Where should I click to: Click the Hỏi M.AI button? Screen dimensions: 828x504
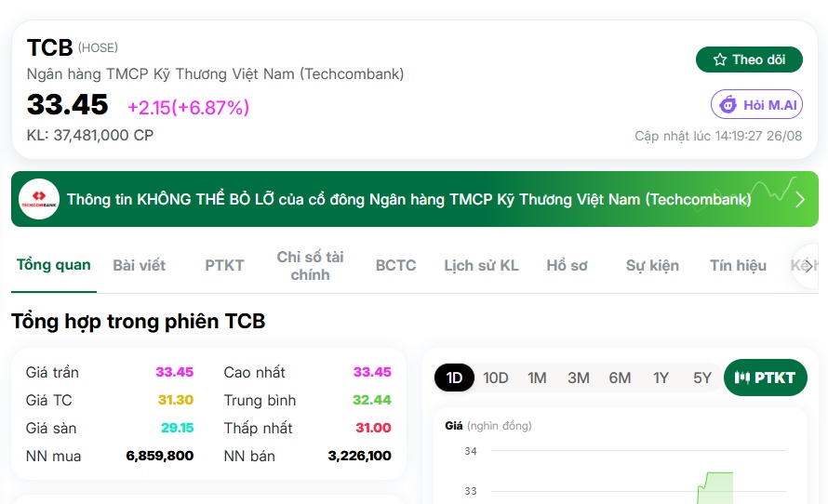click(756, 104)
